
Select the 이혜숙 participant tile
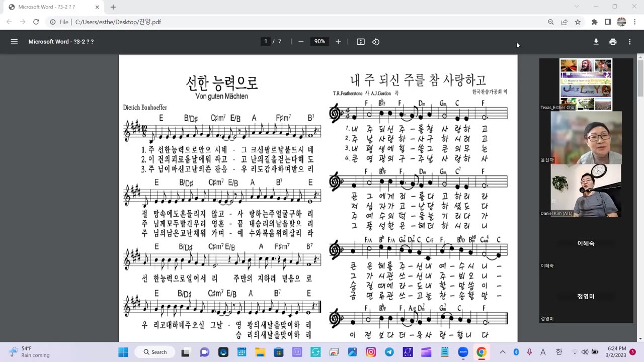point(586,244)
